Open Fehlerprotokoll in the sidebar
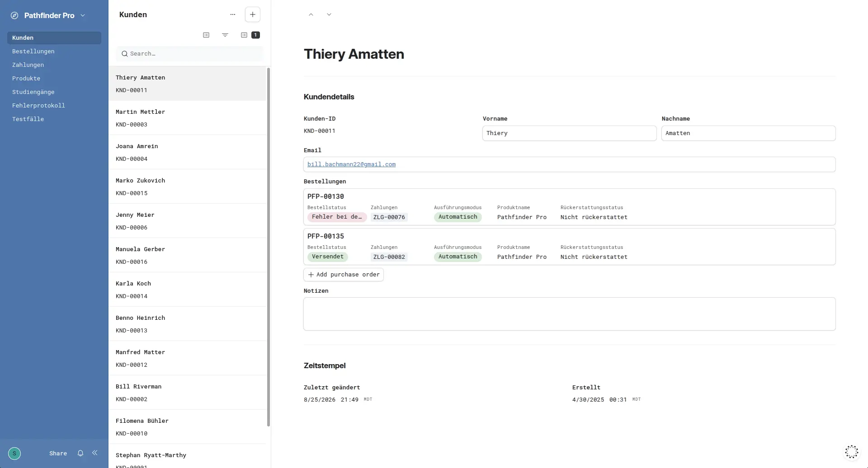This screenshot has height=468, width=868. 54,106
